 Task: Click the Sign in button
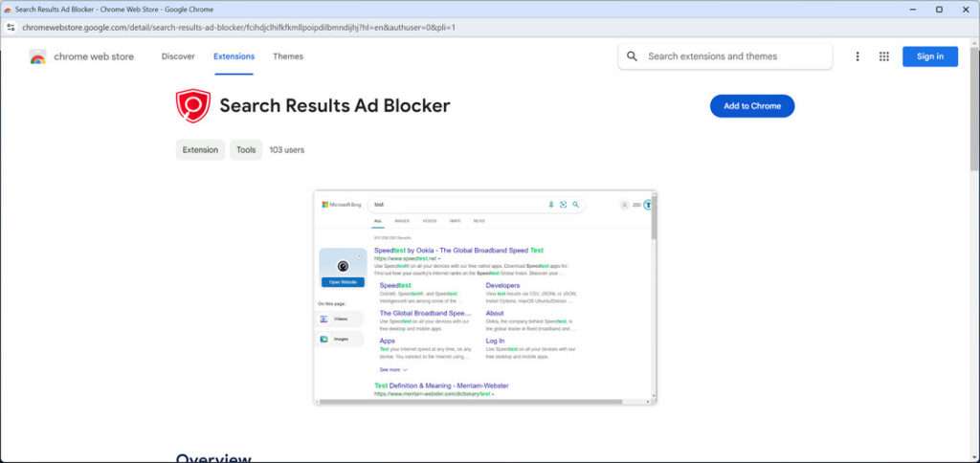(x=930, y=56)
